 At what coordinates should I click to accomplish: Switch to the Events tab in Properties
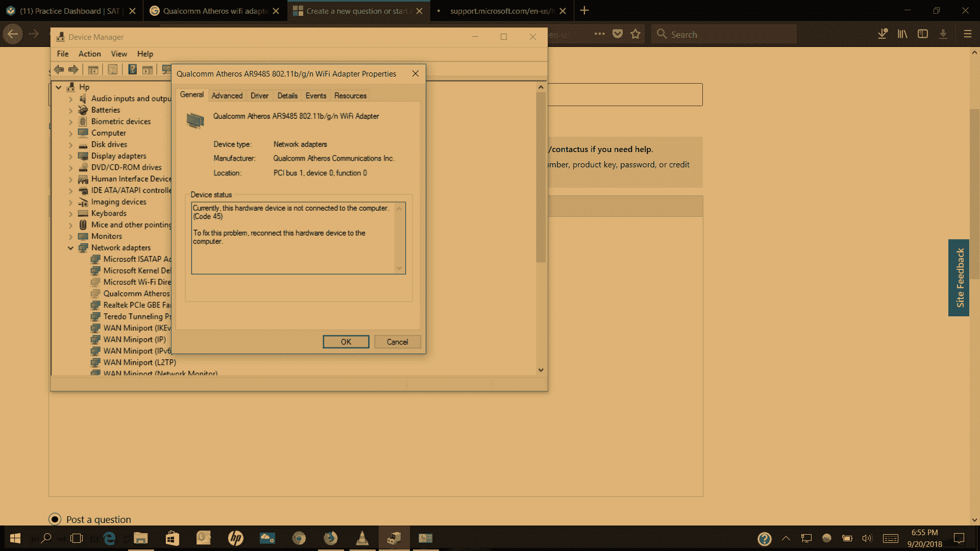(x=316, y=95)
